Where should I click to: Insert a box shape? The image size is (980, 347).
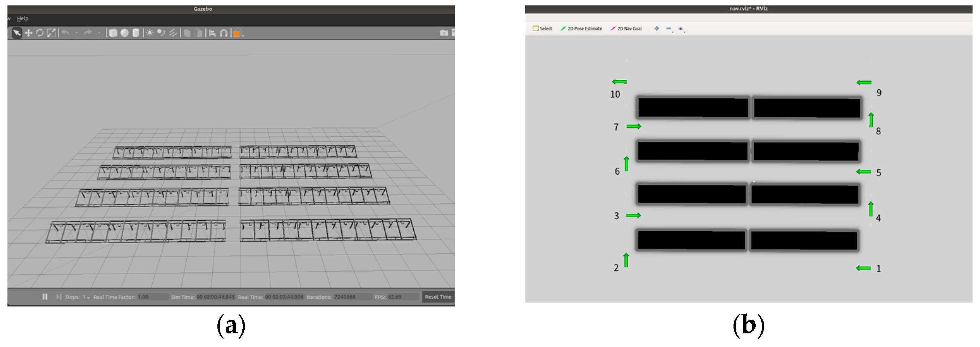pyautogui.click(x=113, y=33)
